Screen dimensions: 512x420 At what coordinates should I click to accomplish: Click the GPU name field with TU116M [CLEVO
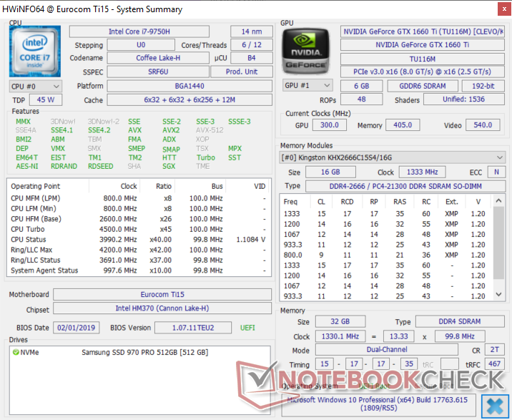pos(423,31)
